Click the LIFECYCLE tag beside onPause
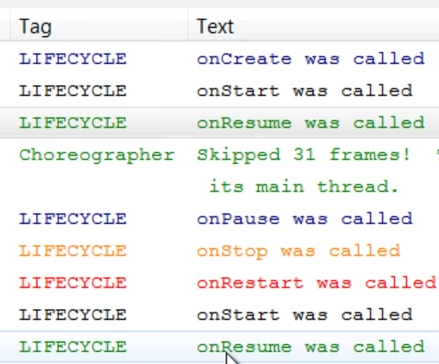 pos(73,219)
